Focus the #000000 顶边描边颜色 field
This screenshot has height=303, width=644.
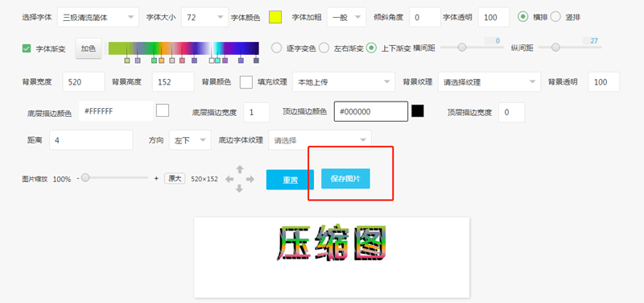pos(371,111)
